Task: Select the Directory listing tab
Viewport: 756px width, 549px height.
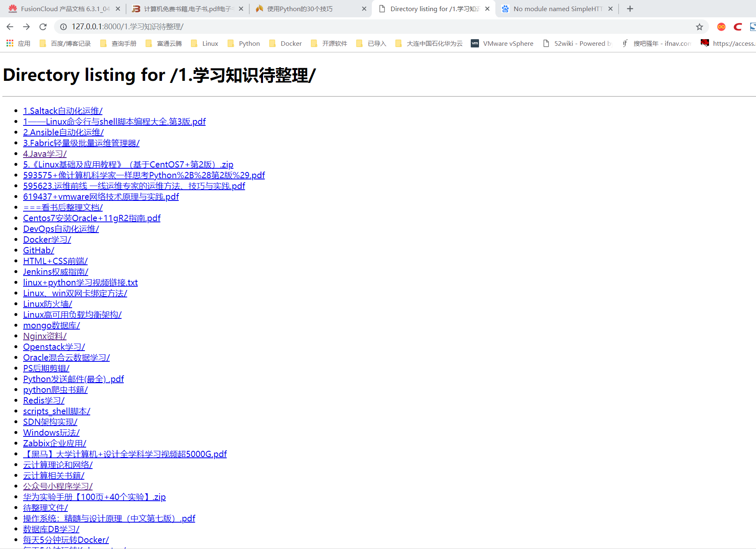Action: click(434, 9)
